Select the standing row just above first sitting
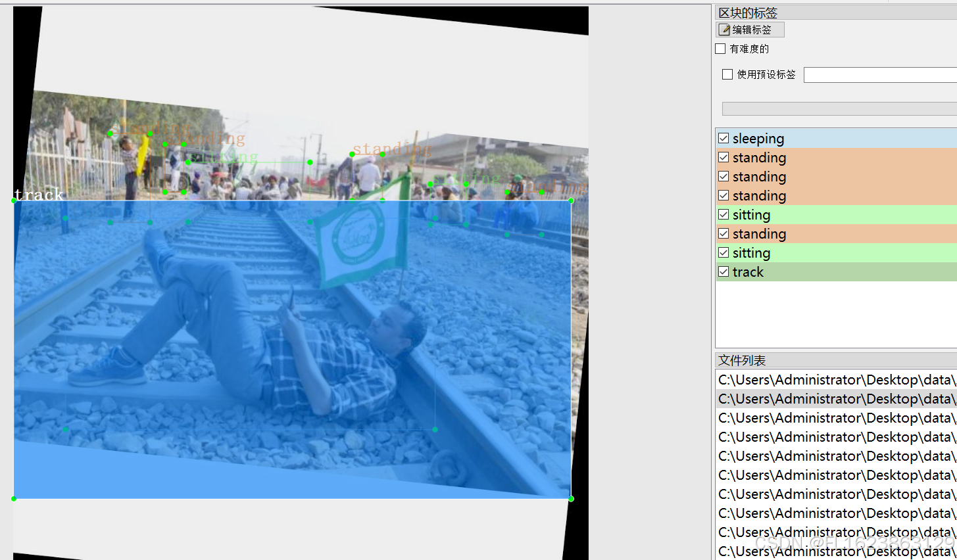Screen dimensions: 957x560 [836, 195]
